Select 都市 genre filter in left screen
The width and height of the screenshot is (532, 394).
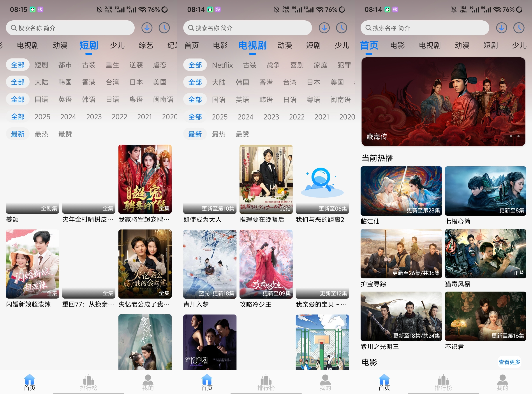65,65
